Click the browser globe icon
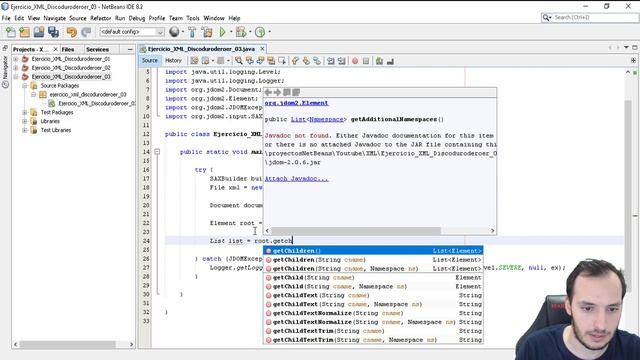 [174, 32]
